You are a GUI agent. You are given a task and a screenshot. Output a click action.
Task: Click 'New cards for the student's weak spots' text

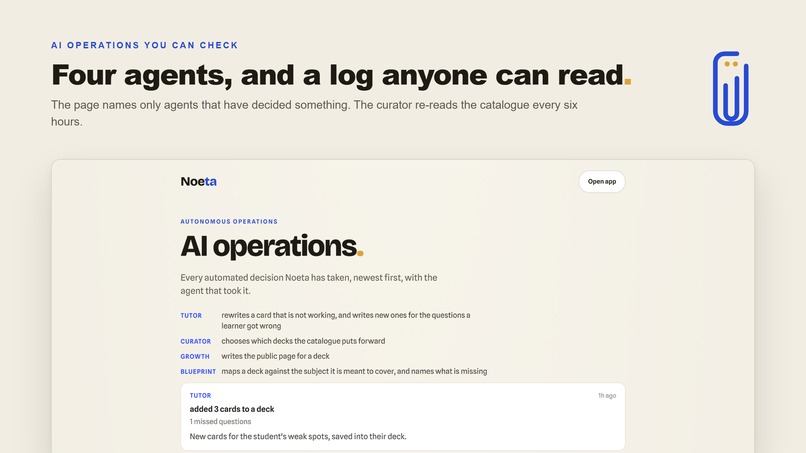[298, 437]
